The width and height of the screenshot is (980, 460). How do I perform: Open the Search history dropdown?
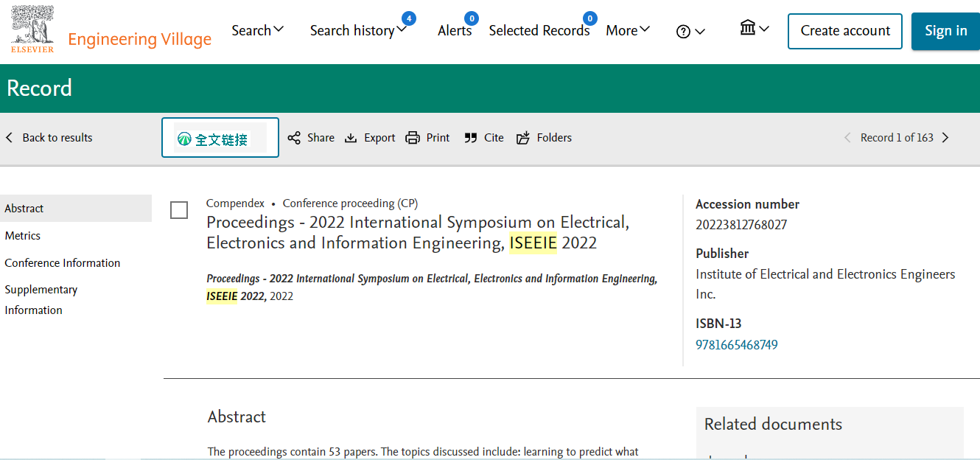(358, 30)
